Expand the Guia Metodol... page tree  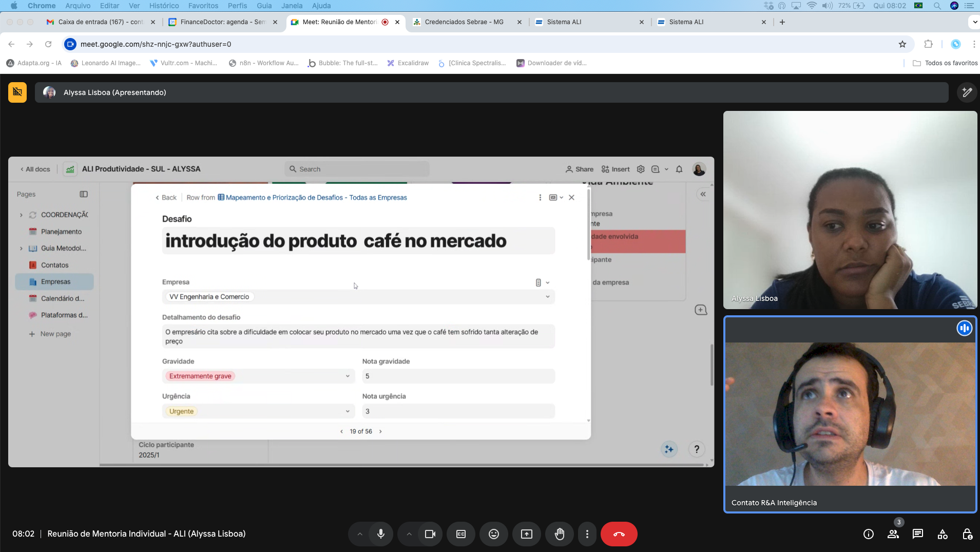[21, 249]
